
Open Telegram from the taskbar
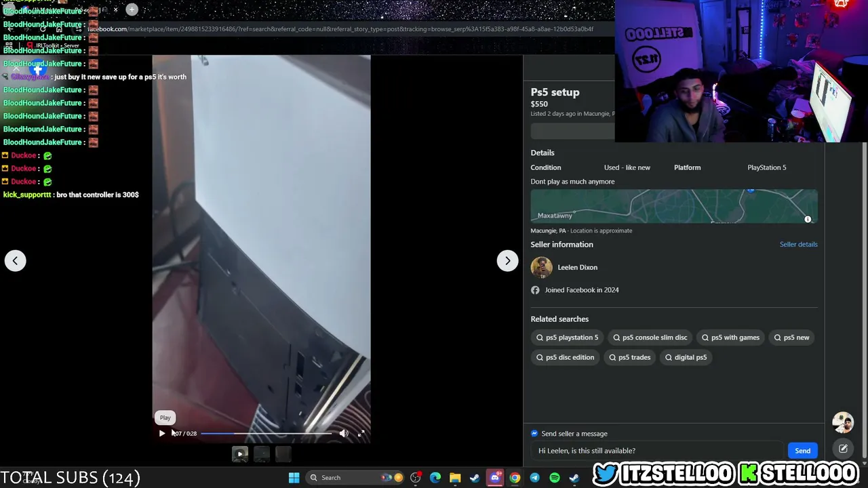pos(534,478)
